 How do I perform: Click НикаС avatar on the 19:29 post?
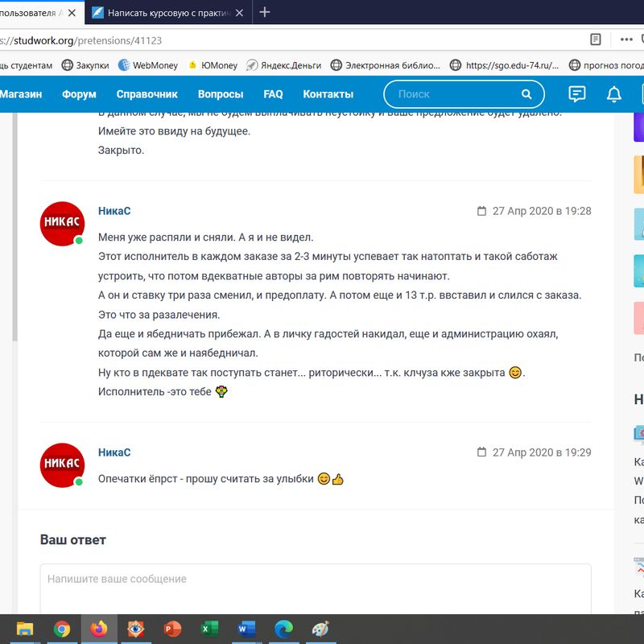(62, 465)
